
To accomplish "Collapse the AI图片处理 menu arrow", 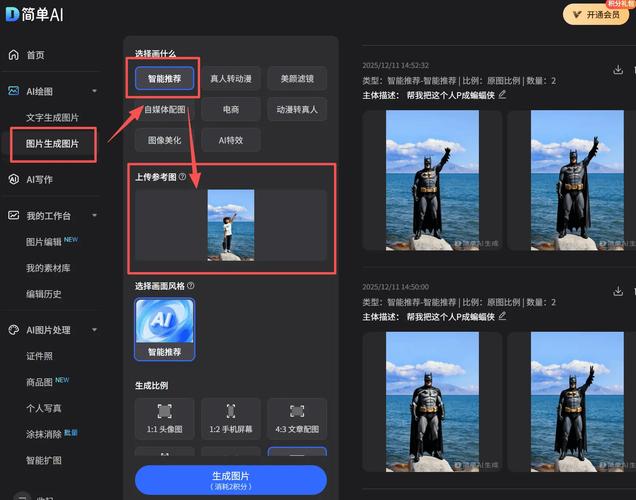I will [x=94, y=330].
